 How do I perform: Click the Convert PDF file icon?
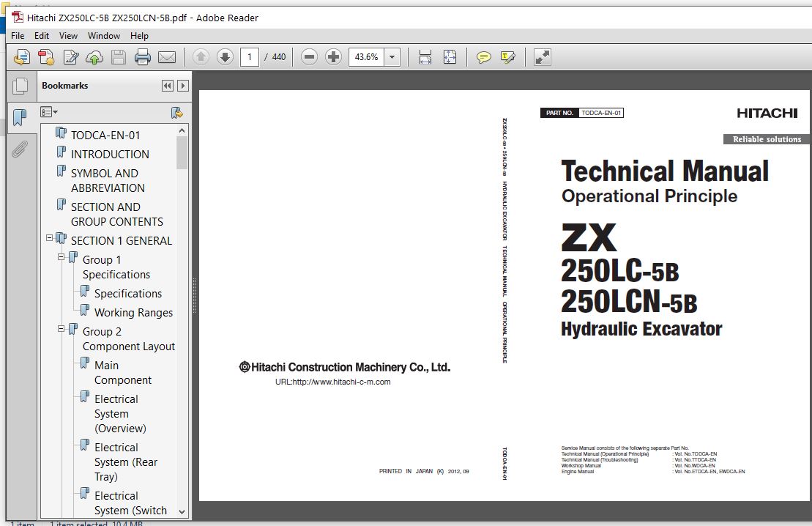46,57
